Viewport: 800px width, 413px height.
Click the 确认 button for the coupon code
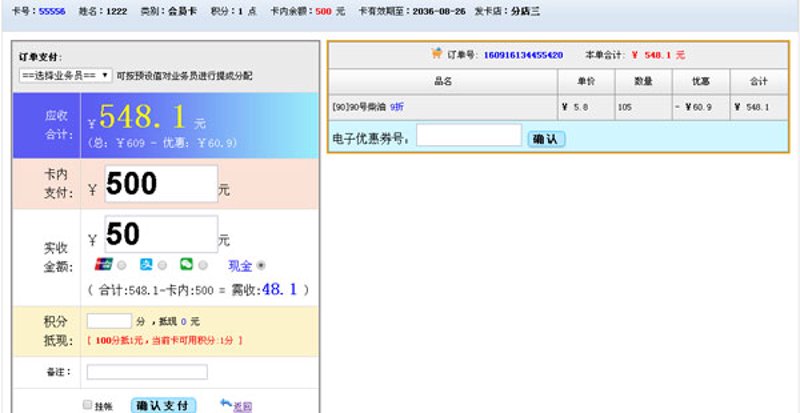click(x=546, y=139)
